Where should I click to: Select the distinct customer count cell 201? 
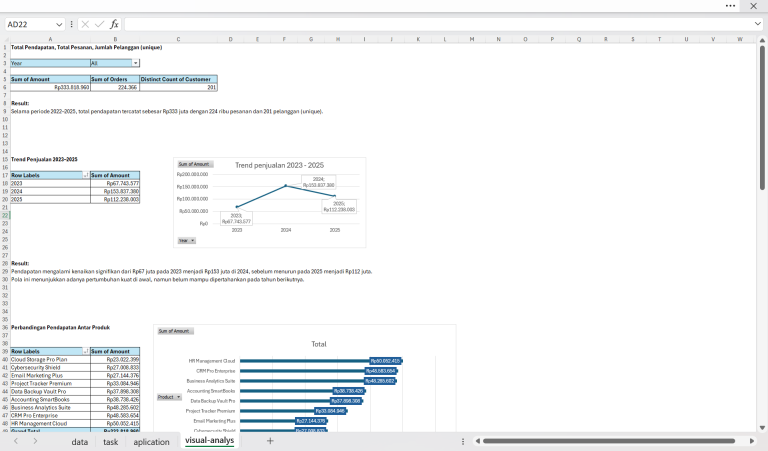point(178,87)
